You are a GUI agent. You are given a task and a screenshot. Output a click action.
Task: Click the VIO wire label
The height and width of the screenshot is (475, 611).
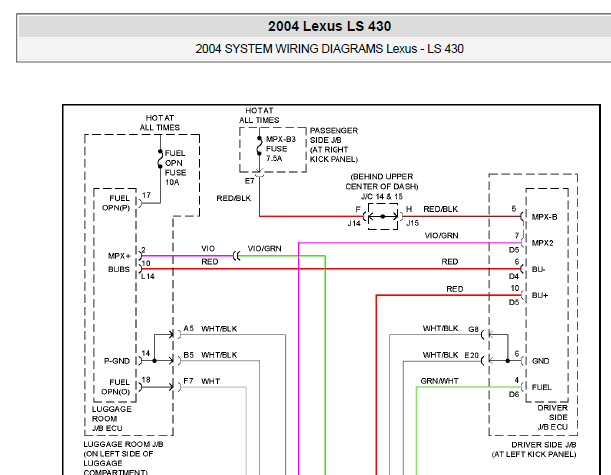point(208,249)
